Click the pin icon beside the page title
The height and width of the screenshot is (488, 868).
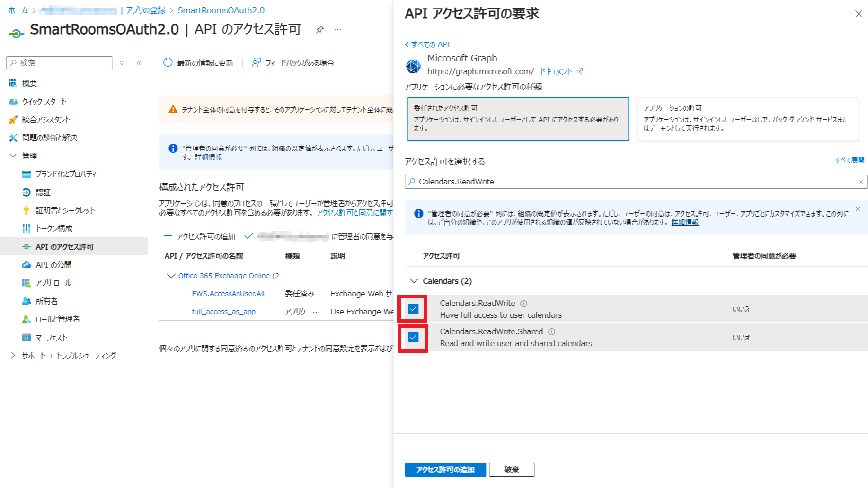click(319, 30)
